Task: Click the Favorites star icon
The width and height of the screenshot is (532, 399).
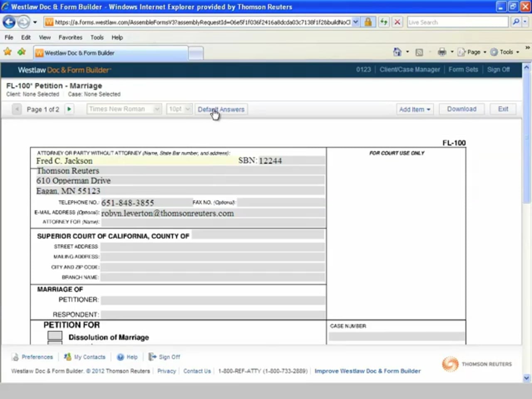Action: point(7,52)
